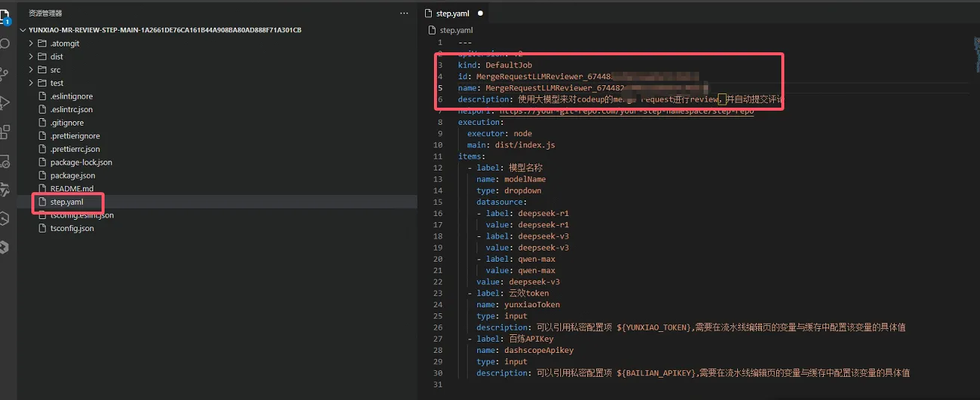Click the file icon in step.yaml tab
The width and height of the screenshot is (980, 400).
click(x=429, y=13)
